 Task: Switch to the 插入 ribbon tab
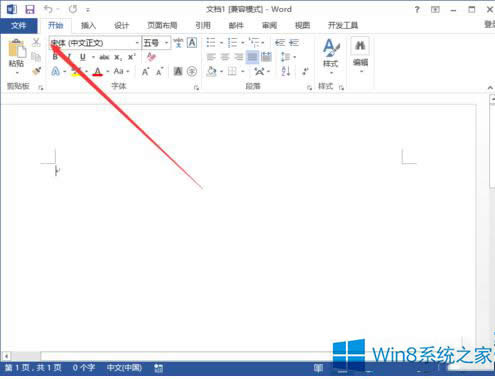click(88, 25)
